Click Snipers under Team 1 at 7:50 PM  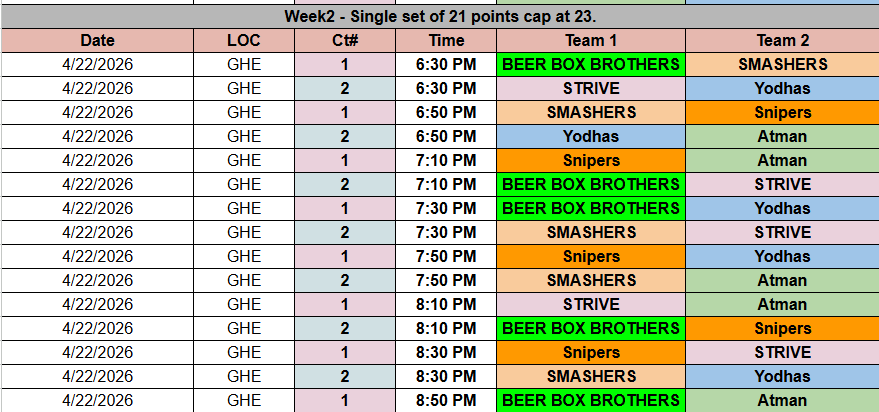click(591, 256)
